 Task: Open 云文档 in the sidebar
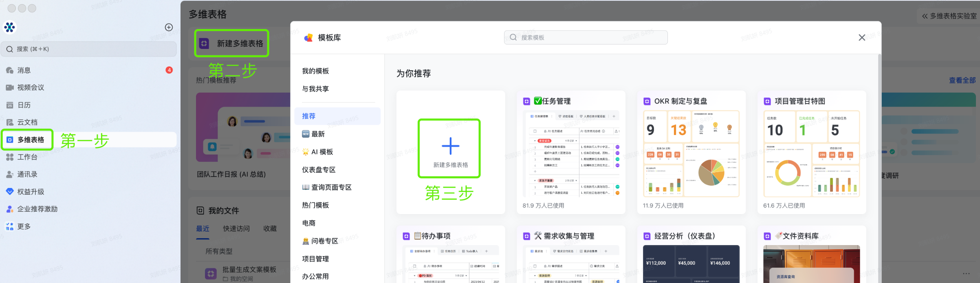(89, 122)
